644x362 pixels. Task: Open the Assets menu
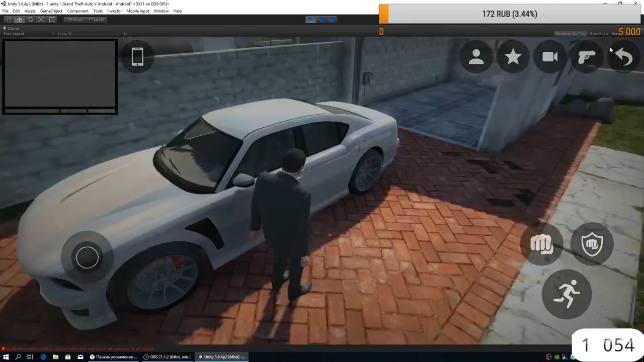pos(30,11)
